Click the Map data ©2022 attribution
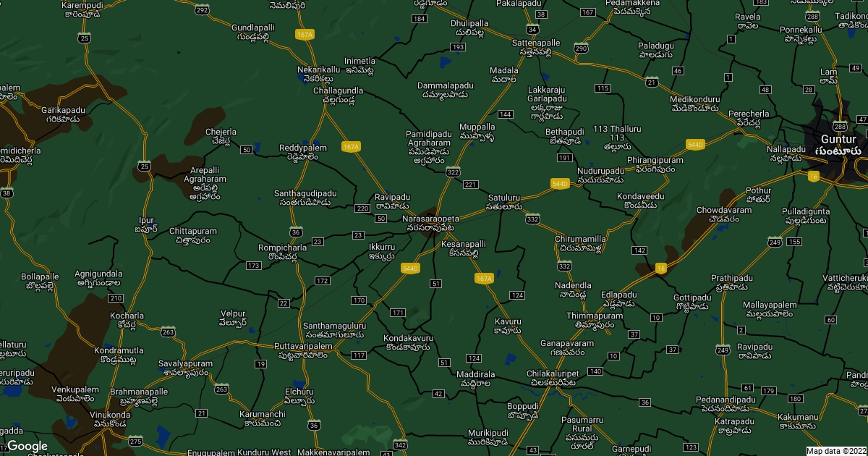Image resolution: width=868 pixels, height=456 pixels. point(836,451)
